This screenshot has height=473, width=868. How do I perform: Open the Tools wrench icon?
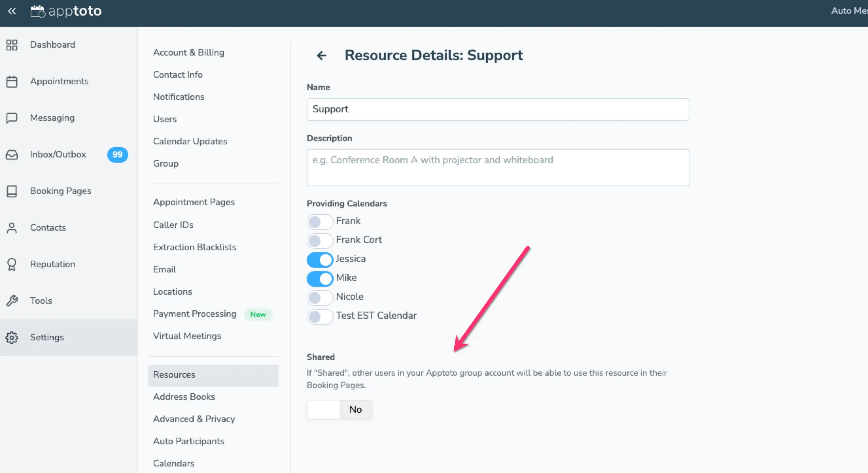click(x=12, y=301)
